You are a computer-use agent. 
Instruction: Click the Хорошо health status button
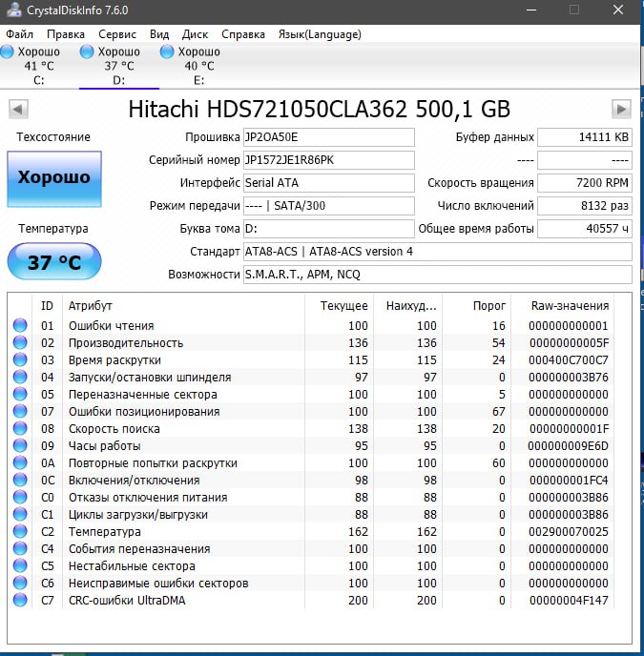point(54,178)
